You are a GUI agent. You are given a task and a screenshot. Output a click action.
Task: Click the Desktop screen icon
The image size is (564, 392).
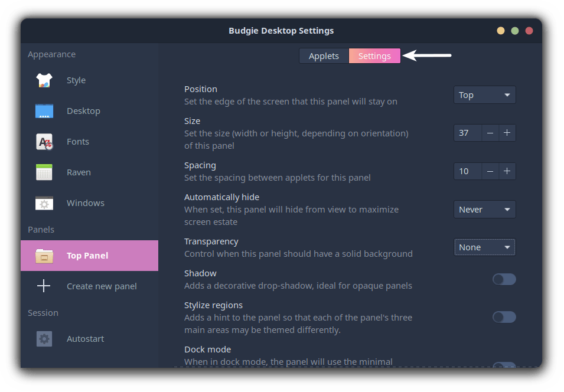tap(44, 111)
